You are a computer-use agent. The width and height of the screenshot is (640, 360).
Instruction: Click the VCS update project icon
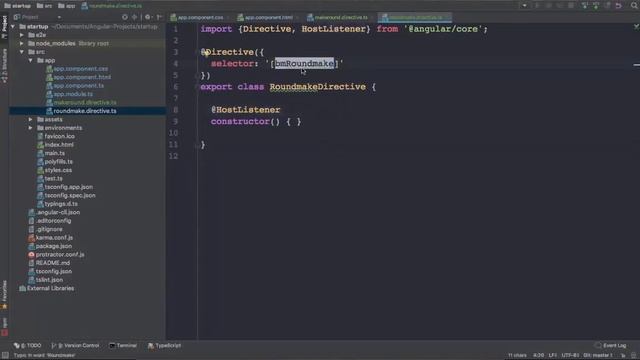click(x=585, y=5)
